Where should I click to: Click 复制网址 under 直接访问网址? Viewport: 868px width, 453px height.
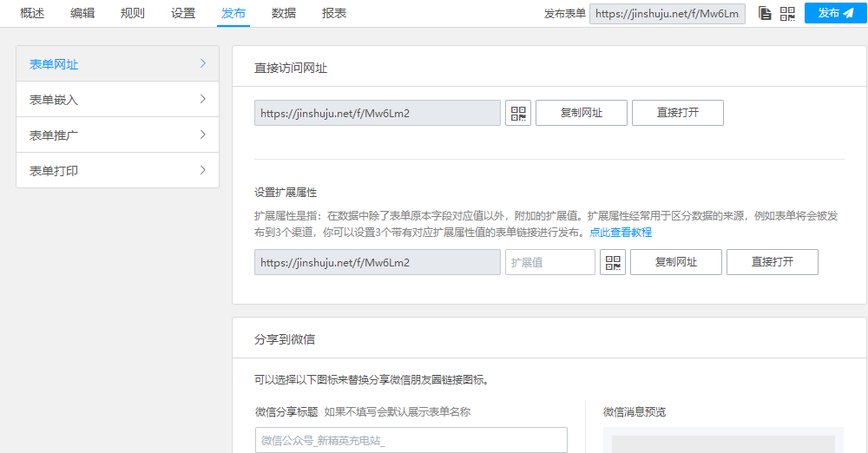[x=582, y=113]
